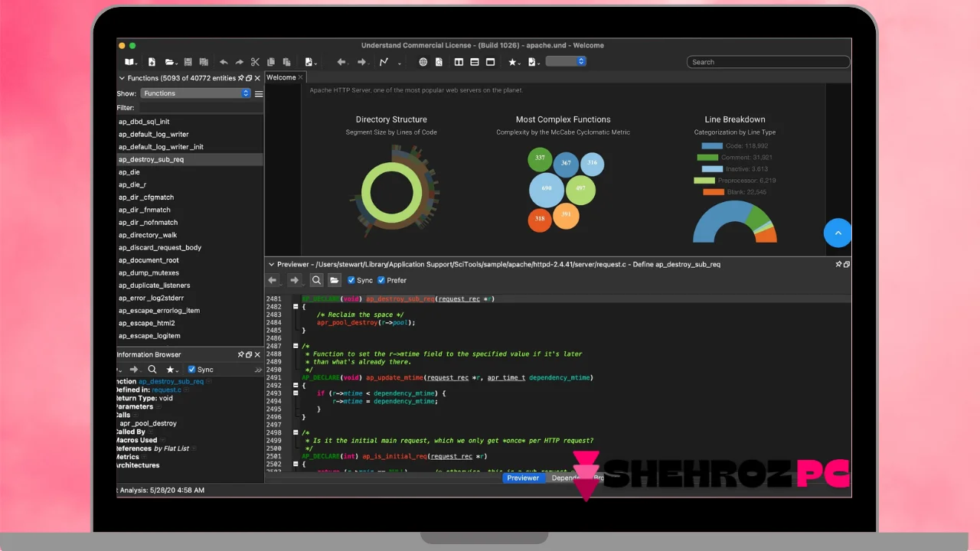Click the 690 complexity bubble
Image resolution: width=980 pixels, height=551 pixels.
pyautogui.click(x=547, y=188)
